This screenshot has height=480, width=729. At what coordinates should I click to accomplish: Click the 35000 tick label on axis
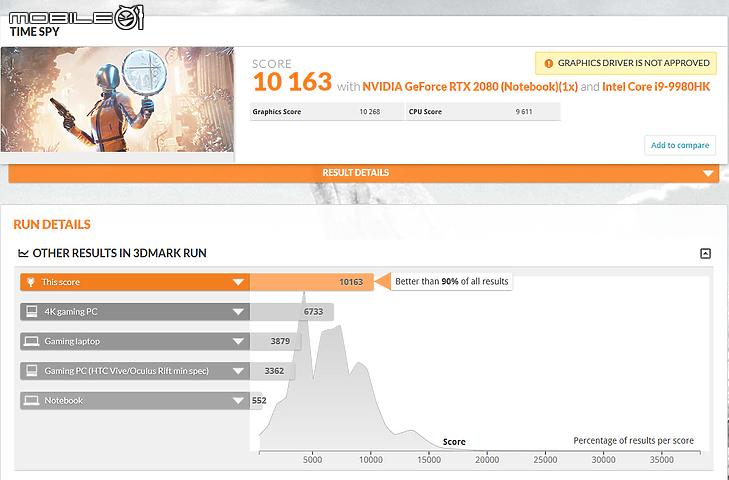662,460
